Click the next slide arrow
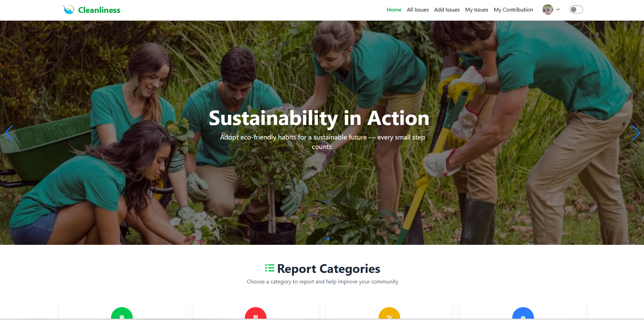Screen dimensions: 644x320 pos(636,133)
